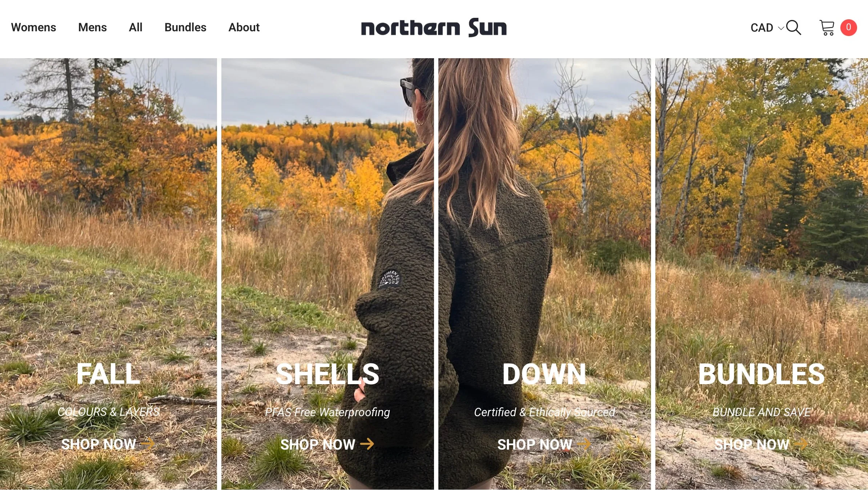
Task: Go to Bundles in the navigation
Action: 185,27
